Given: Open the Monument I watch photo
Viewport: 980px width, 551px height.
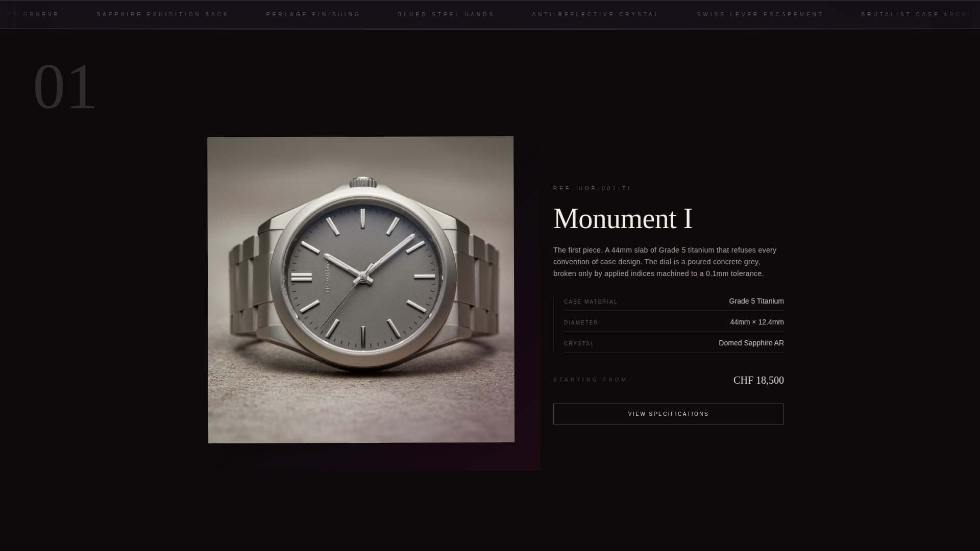Looking at the screenshot, I should point(361,289).
